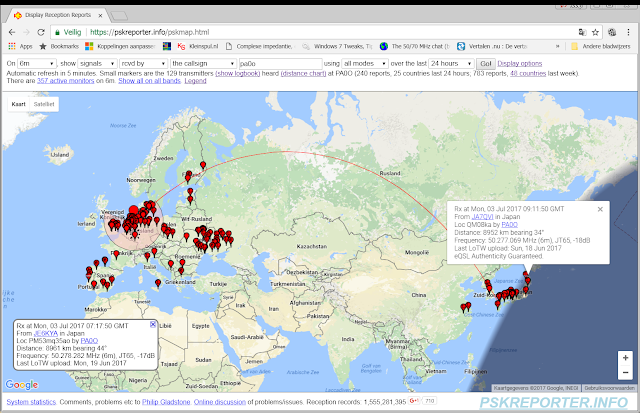Reload the pskreporter page
Screen dimensions: 640x413
coord(41,32)
